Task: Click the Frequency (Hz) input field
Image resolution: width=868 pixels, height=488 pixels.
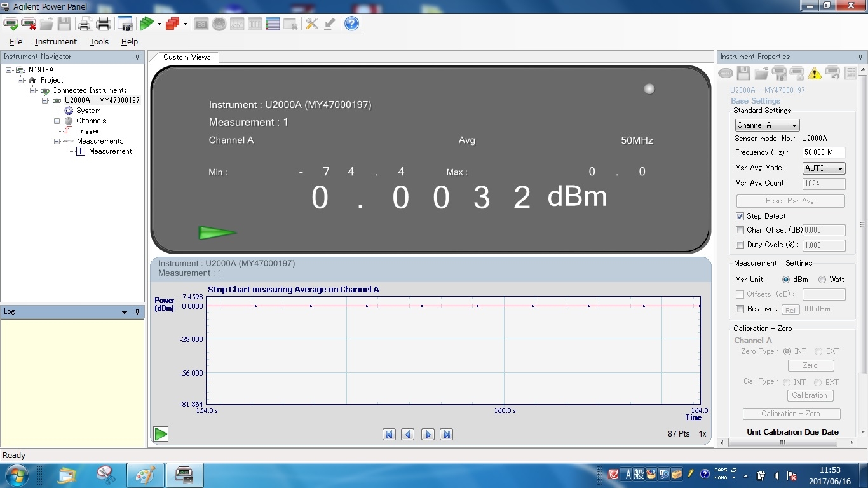Action: [824, 152]
